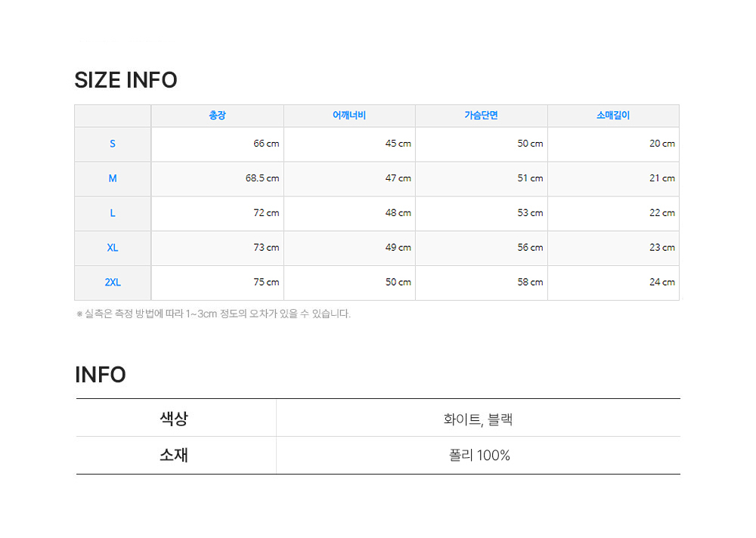The width and height of the screenshot is (756, 538).
Task: Click the 47 cm shoulder width cell
Action: point(398,178)
